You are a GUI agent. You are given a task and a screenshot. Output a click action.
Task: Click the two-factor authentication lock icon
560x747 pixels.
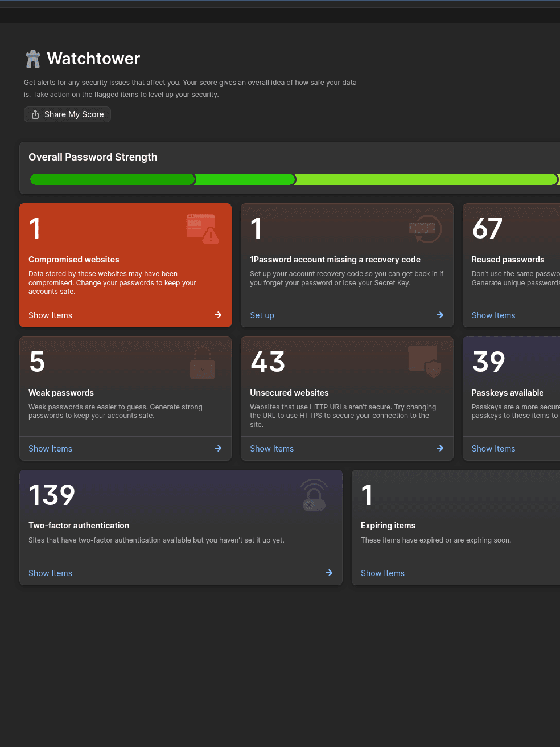click(314, 495)
